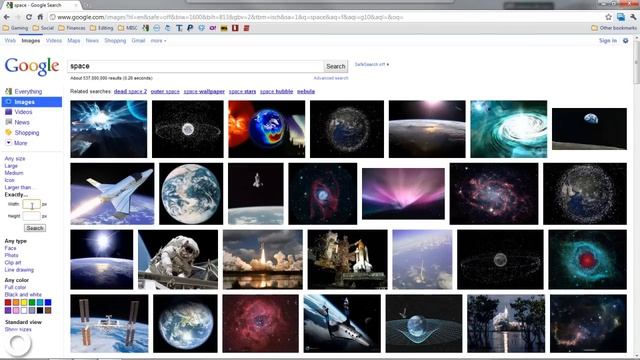Open the rocket launch with smoke thumbnail

(x=263, y=260)
